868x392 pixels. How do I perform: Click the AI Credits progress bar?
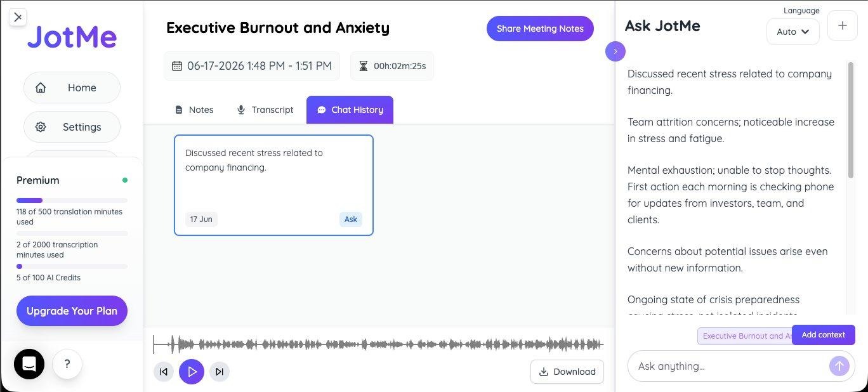point(72,266)
